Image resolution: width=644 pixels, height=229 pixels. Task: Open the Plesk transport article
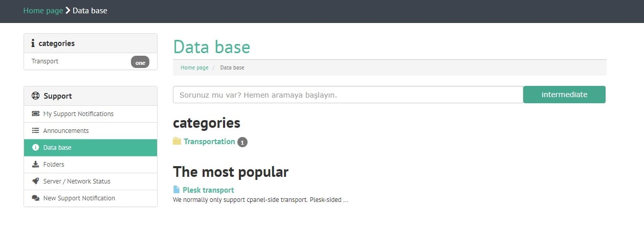(208, 190)
